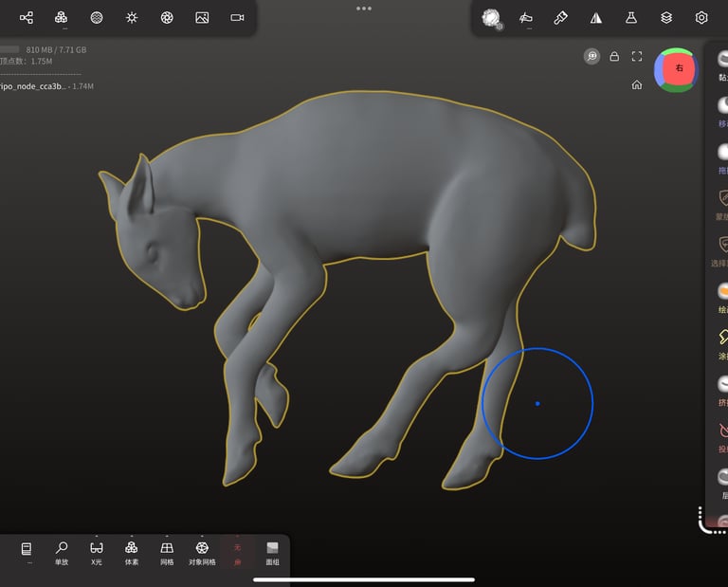The width and height of the screenshot is (728, 587).
Task: Open the Painting brush menu
Action: (560, 18)
